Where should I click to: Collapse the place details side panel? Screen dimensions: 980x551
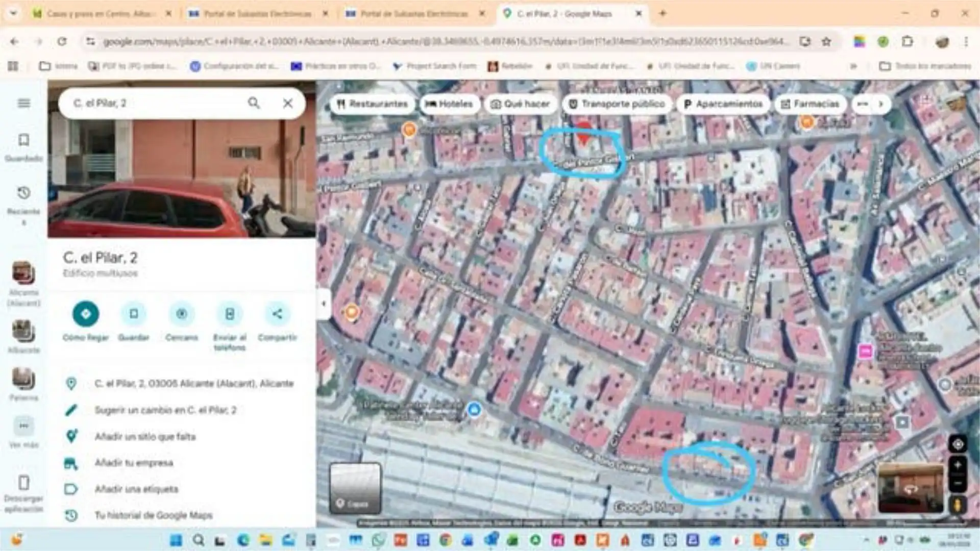coord(324,303)
